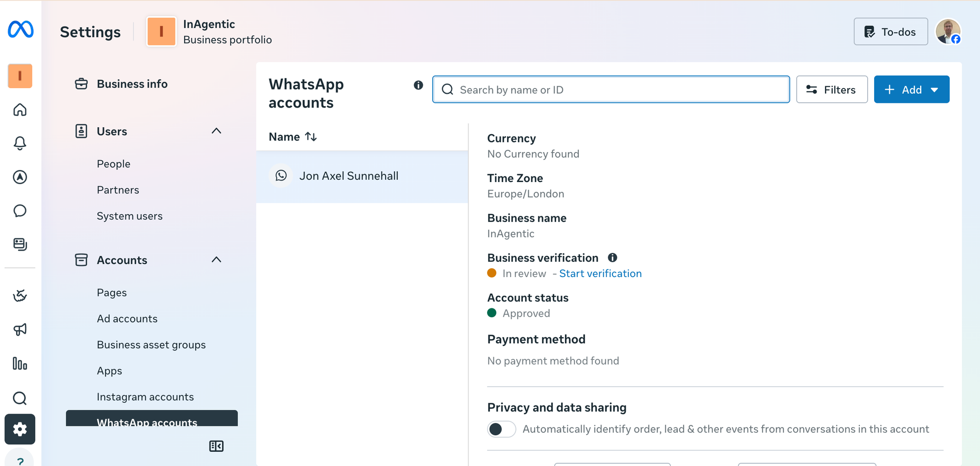Open the InAgentic portfolio tile in left rail
The height and width of the screenshot is (466, 980).
(20, 76)
